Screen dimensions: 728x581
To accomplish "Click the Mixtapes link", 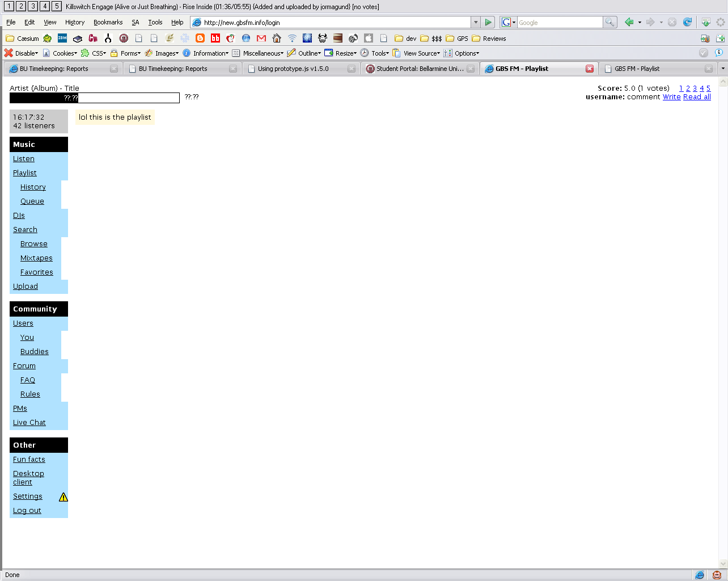I will point(36,258).
